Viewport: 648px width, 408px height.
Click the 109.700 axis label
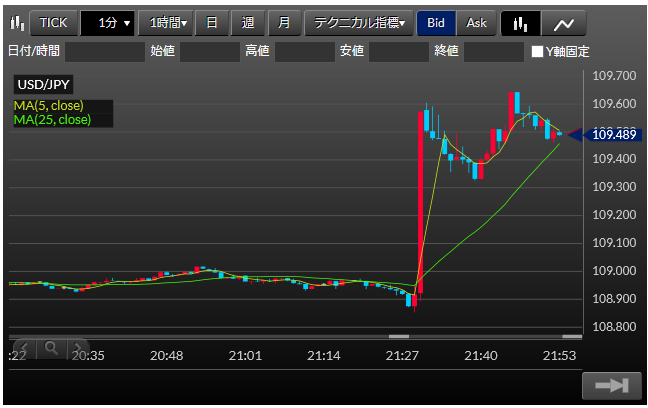tap(614, 76)
